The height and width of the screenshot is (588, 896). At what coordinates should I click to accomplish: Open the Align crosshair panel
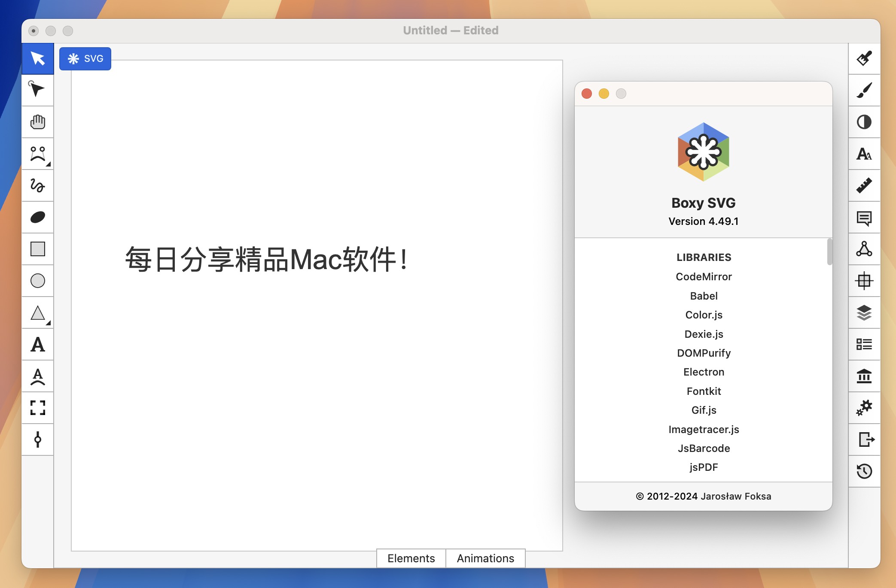click(864, 281)
